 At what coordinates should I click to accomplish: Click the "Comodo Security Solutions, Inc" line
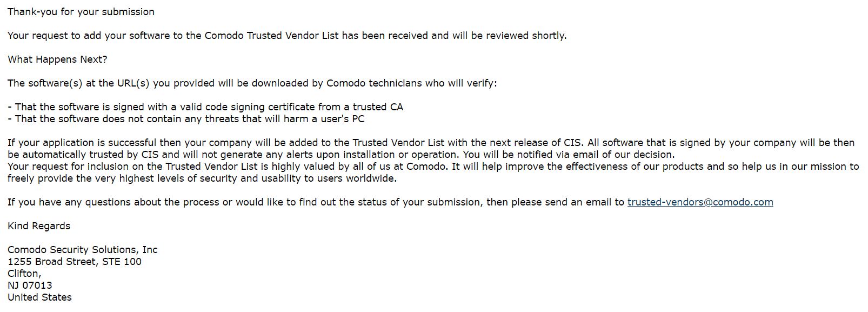tap(83, 250)
